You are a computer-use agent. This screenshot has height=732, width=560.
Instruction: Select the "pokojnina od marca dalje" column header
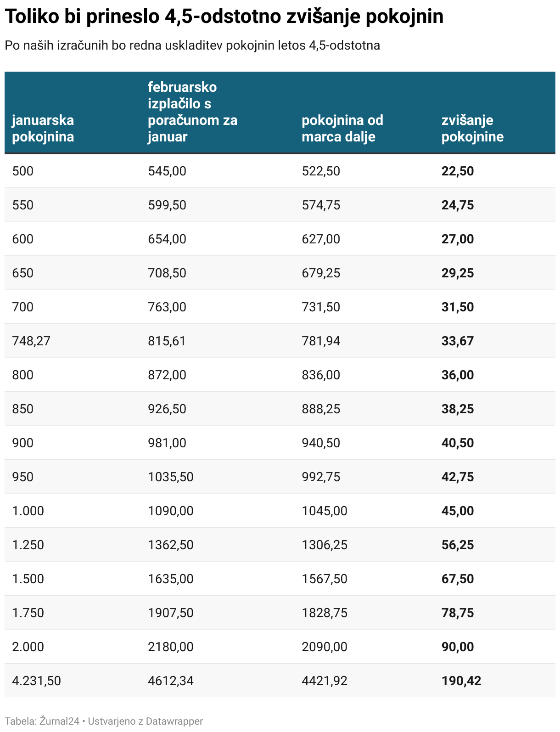(342, 128)
